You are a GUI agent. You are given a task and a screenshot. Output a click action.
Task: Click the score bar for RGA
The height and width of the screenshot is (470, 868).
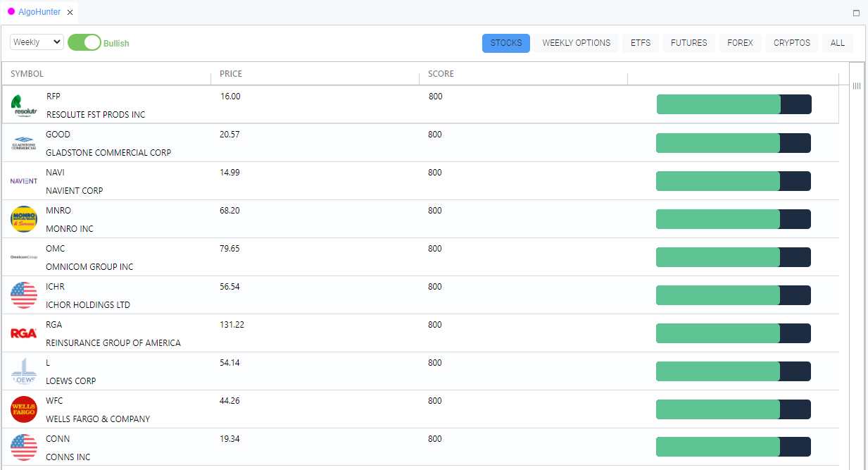coord(734,333)
